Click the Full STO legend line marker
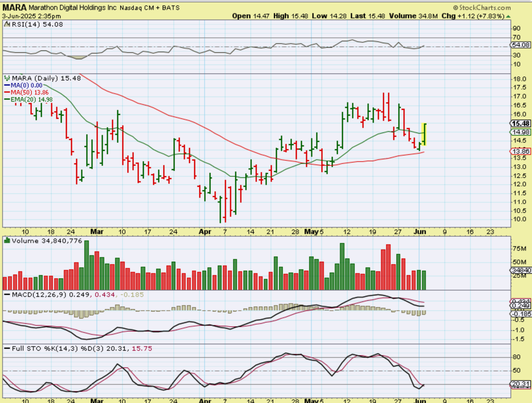This screenshot has height=403, width=532. pyautogui.click(x=7, y=348)
